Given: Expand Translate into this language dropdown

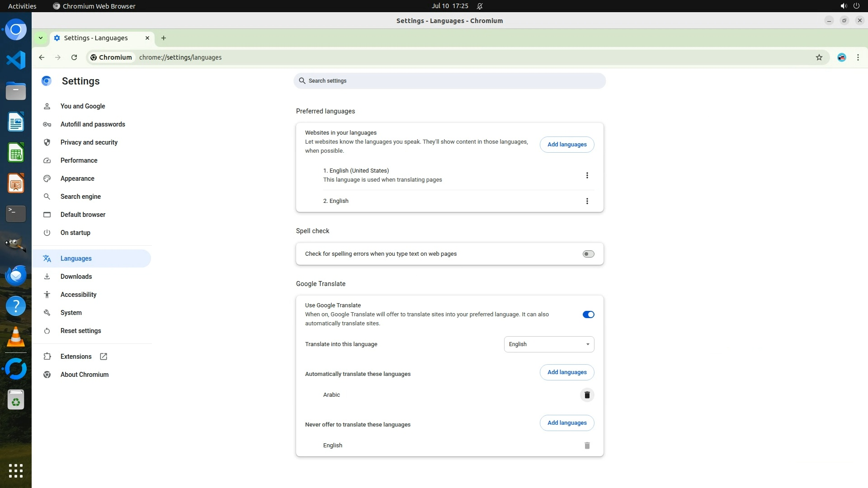Looking at the screenshot, I should coord(549,344).
